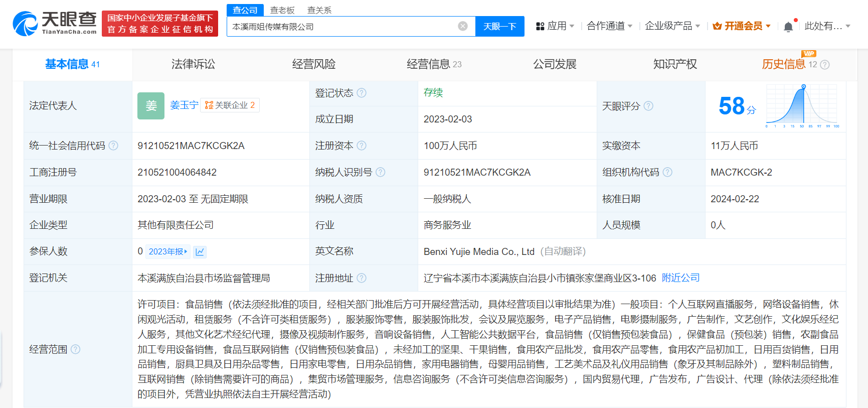
Task: Click registration number 210521004064842
Action: [x=177, y=173]
